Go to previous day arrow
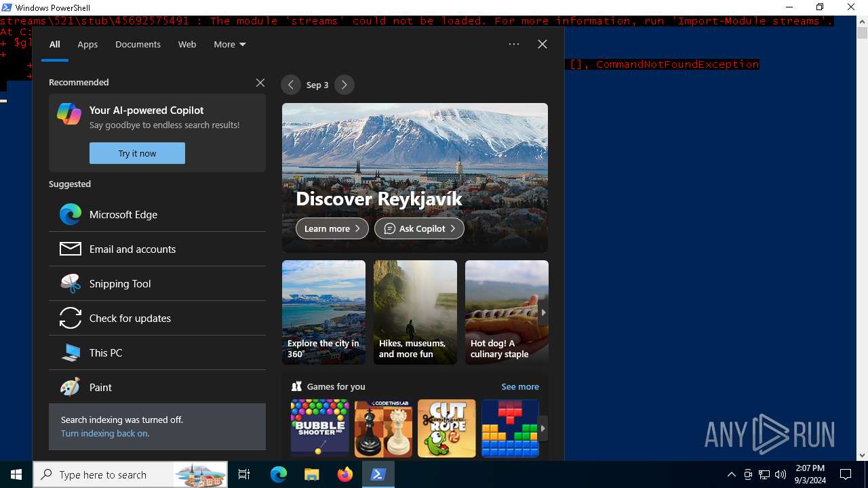Image resolution: width=868 pixels, height=488 pixels. [x=291, y=85]
